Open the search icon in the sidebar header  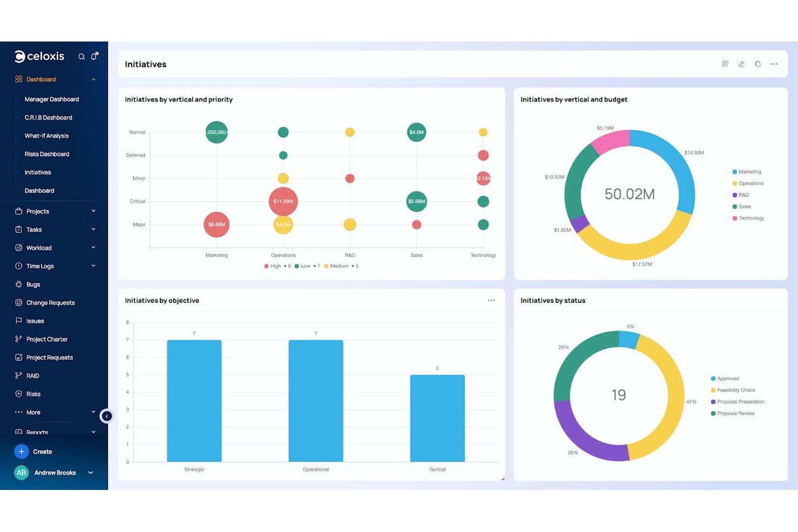point(81,57)
